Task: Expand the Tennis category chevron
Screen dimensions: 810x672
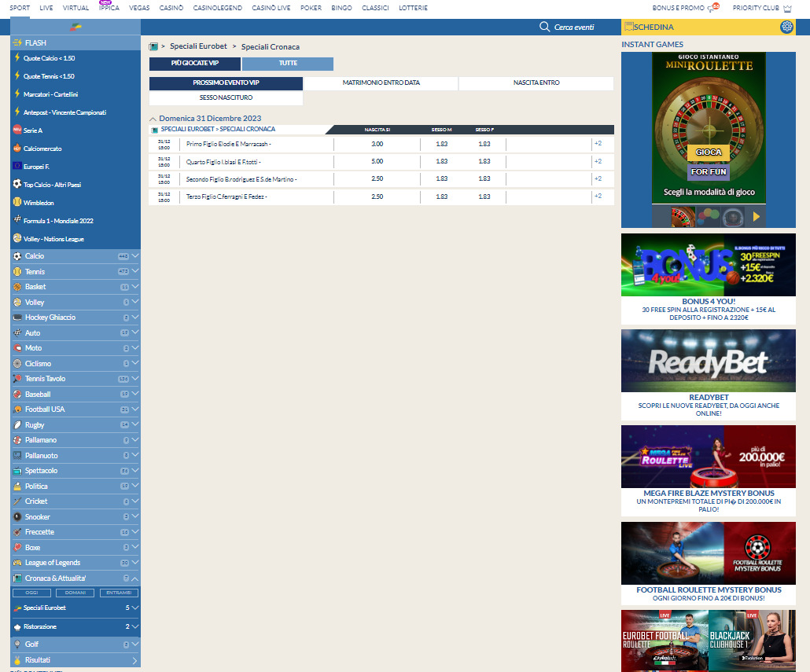Action: [134, 271]
